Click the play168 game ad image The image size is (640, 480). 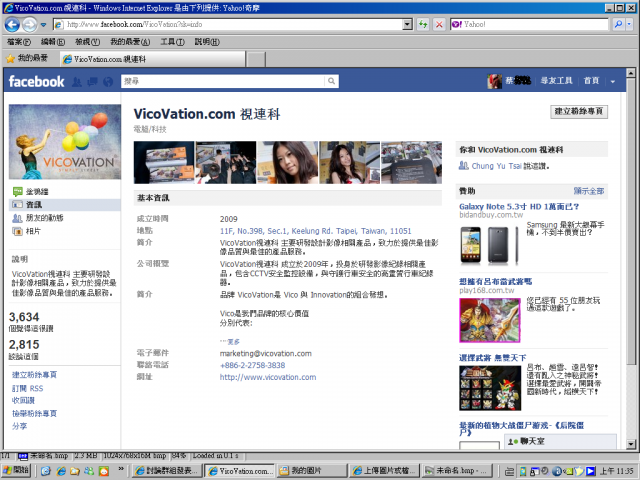click(490, 320)
